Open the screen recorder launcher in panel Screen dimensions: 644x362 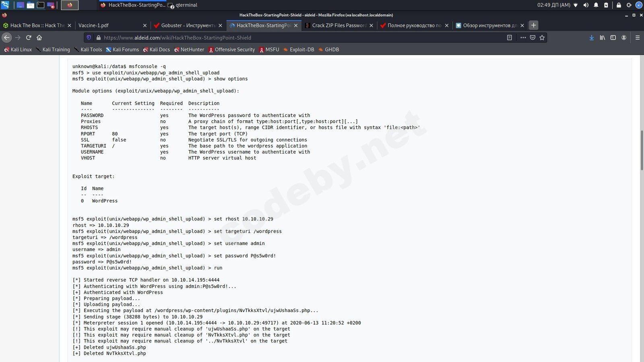click(x=51, y=5)
